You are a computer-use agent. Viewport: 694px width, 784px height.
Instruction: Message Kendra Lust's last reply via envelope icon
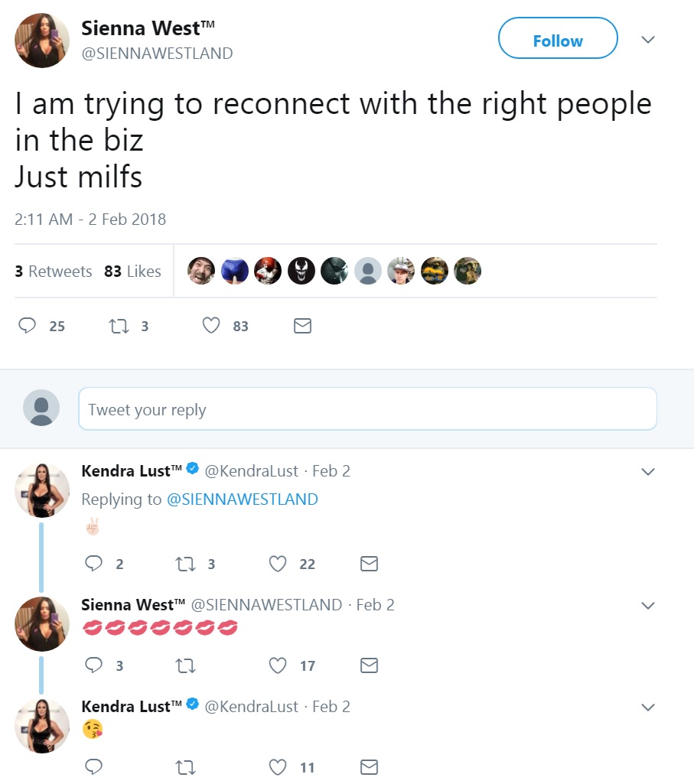[369, 767]
